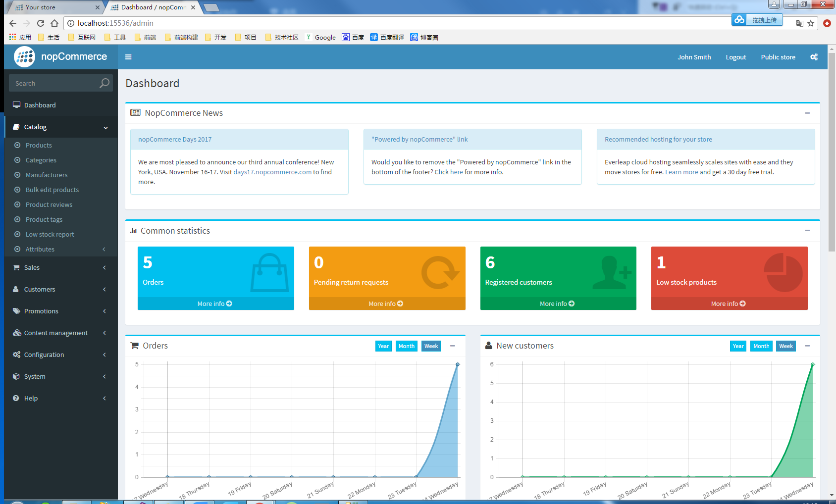Click the Promotions tags icon
The image size is (836, 504).
point(16,311)
